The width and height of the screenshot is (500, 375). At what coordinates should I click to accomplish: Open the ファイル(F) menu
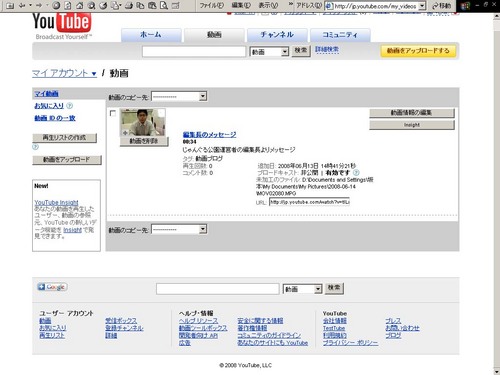point(211,5)
